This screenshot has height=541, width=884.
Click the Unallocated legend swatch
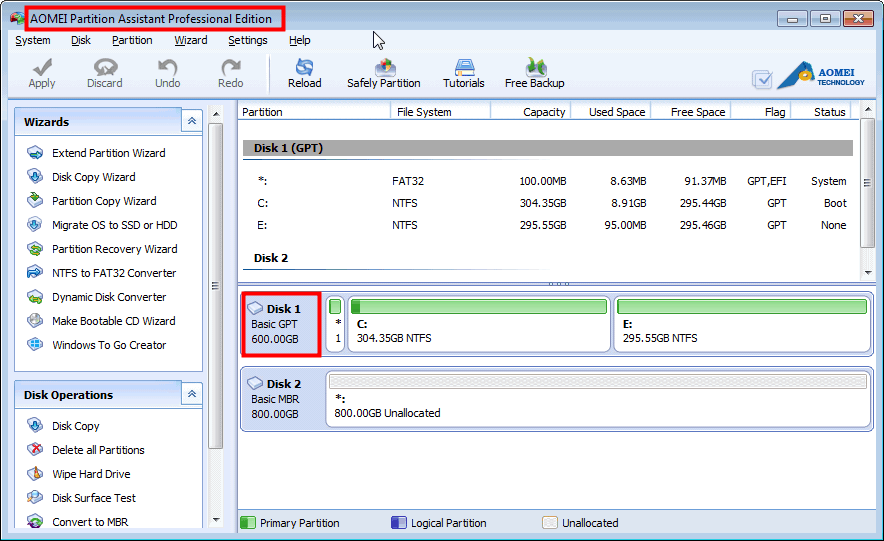coord(550,522)
